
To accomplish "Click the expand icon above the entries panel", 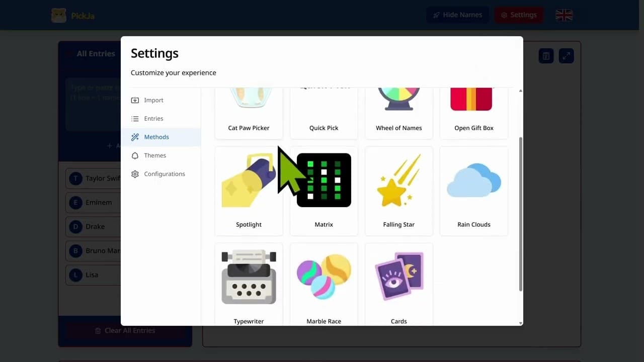I will [566, 56].
